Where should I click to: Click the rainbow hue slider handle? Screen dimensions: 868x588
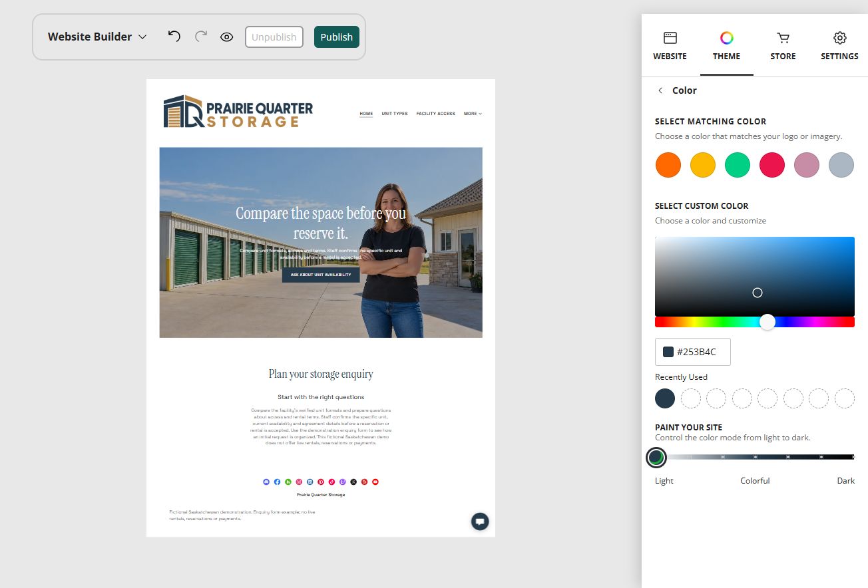click(x=767, y=322)
